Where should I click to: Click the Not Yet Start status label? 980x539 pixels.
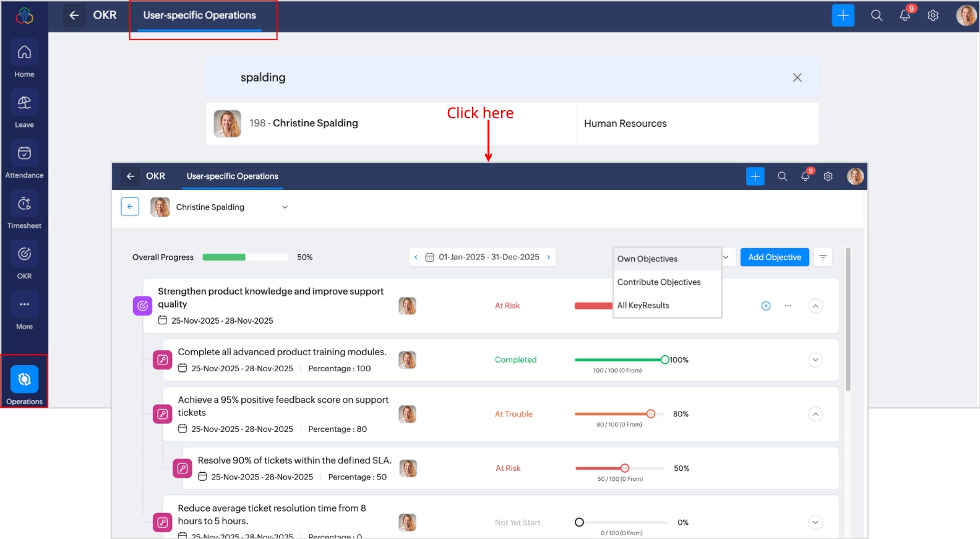click(x=517, y=522)
